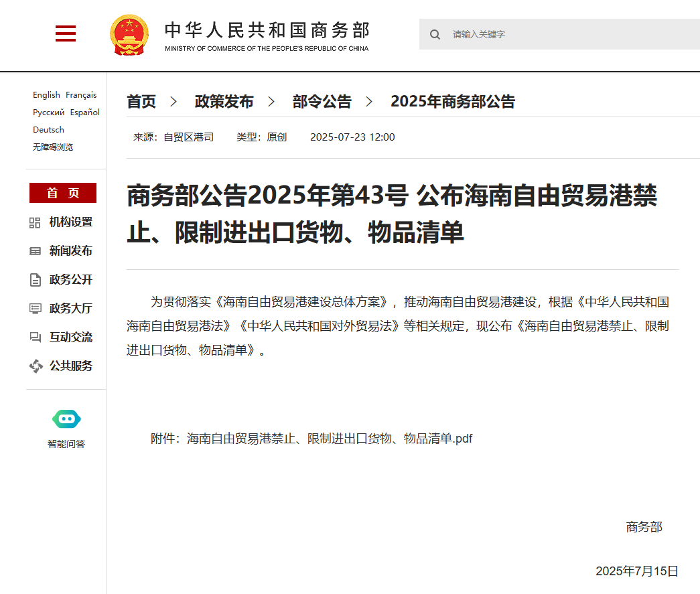Viewport: 700px width, 594px height.
Task: Open 无障碍浏览 accessibility mode
Action: [53, 147]
